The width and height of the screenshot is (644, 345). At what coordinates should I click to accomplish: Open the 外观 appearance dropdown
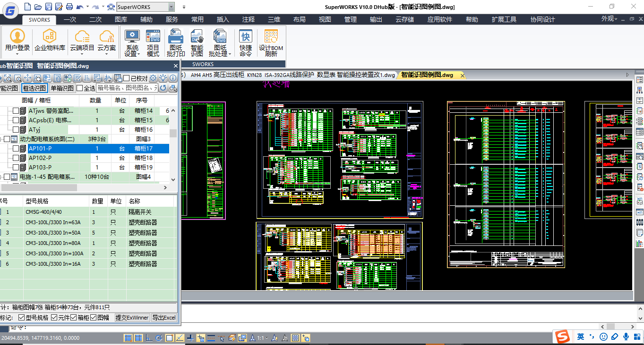(610, 19)
